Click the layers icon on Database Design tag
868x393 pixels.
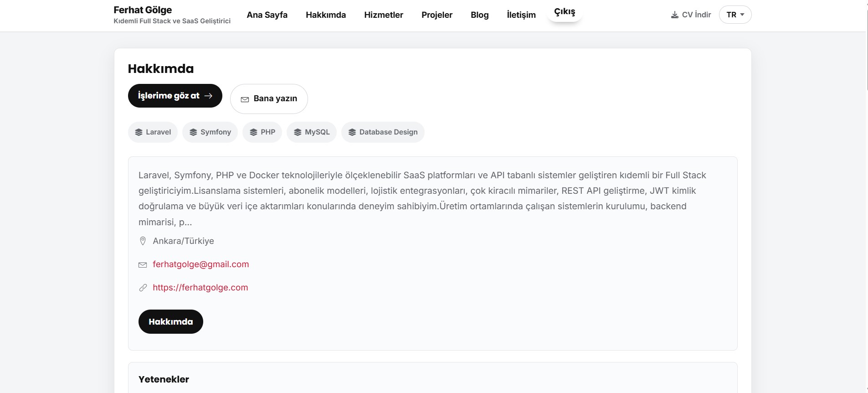click(x=352, y=132)
